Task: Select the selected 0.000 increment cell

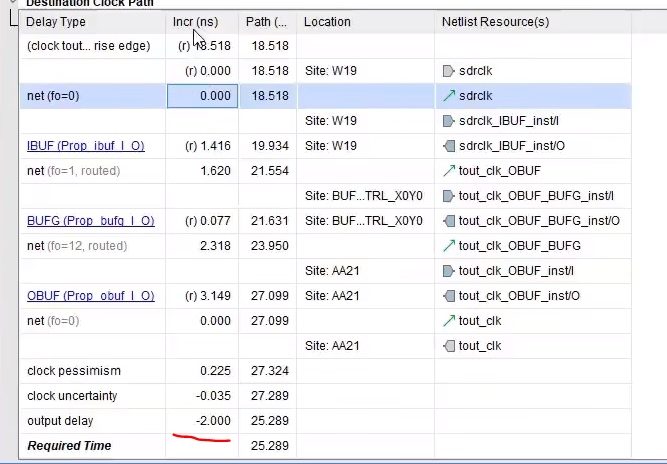Action: coord(202,96)
